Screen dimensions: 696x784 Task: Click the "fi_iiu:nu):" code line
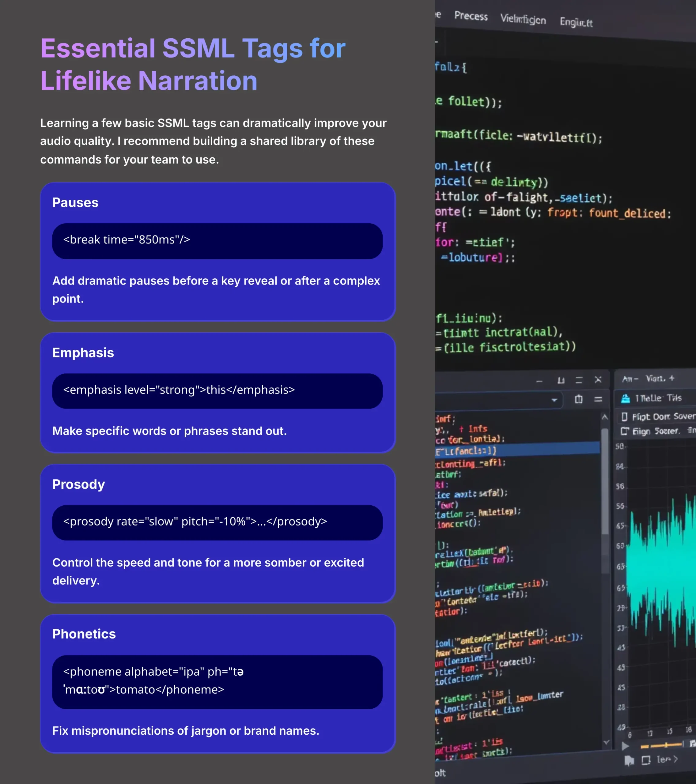pyautogui.click(x=469, y=318)
